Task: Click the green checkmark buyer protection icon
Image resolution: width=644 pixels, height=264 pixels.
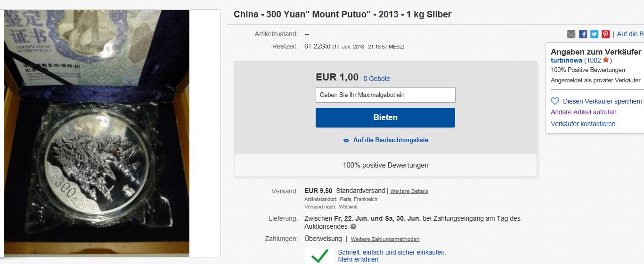Action: tap(319, 256)
